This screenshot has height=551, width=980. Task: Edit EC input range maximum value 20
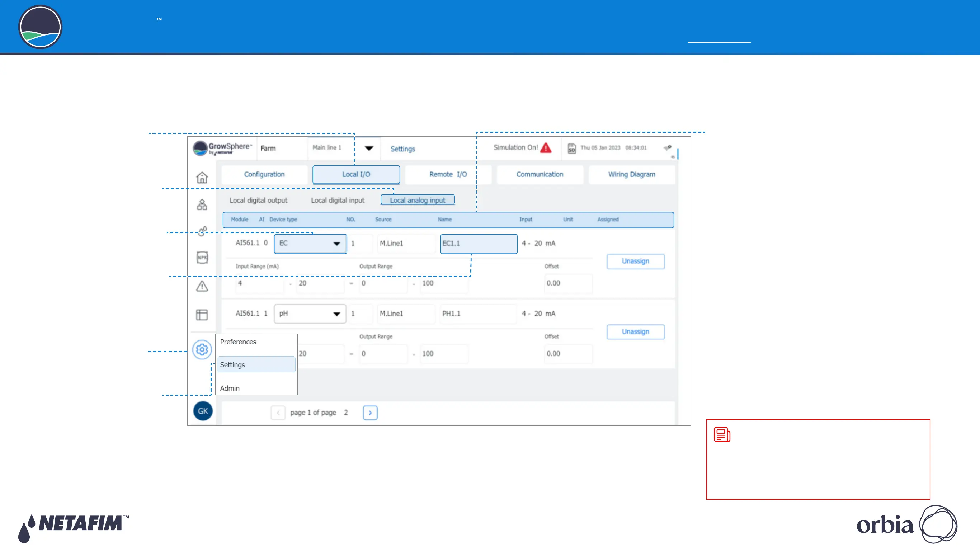click(x=320, y=283)
